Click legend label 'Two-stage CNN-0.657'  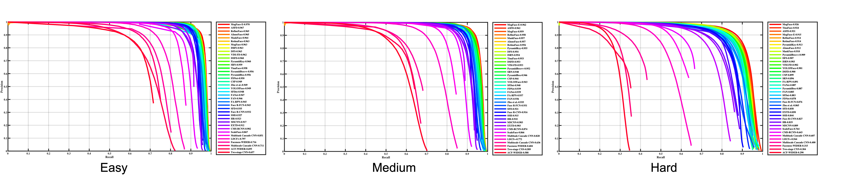243,152
